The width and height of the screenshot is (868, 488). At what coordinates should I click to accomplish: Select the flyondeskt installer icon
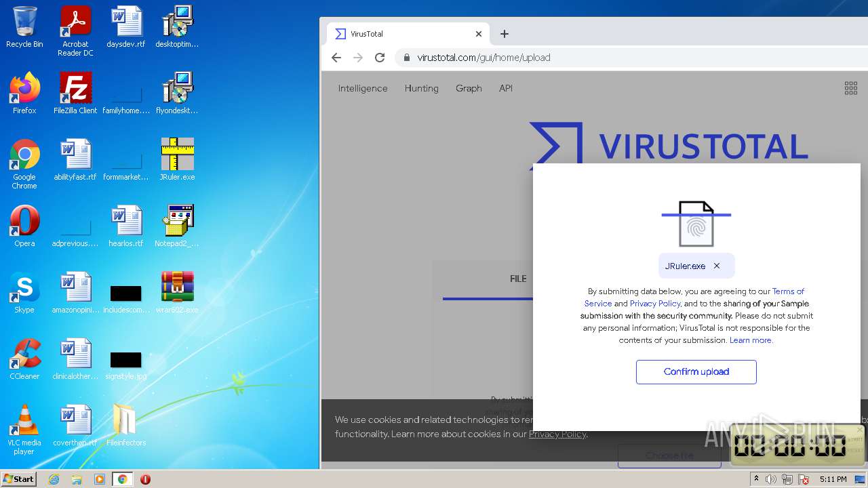click(x=177, y=94)
